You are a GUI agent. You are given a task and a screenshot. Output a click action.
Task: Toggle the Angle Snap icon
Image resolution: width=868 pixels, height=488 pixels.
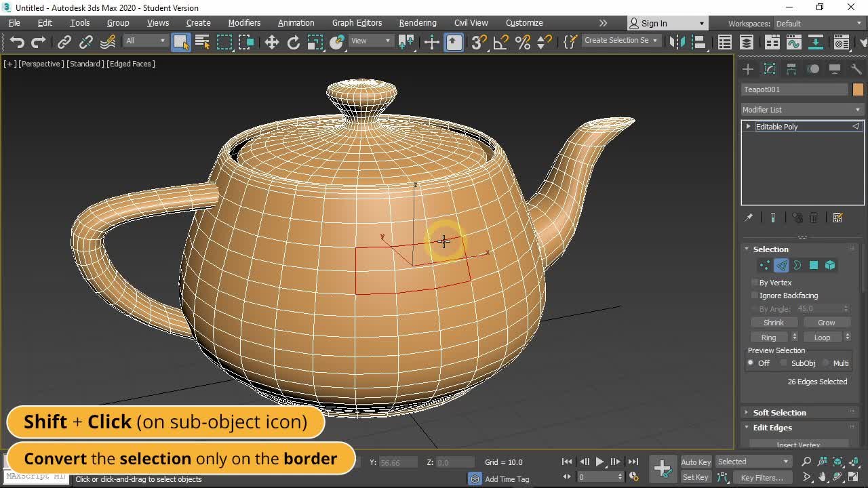click(500, 42)
